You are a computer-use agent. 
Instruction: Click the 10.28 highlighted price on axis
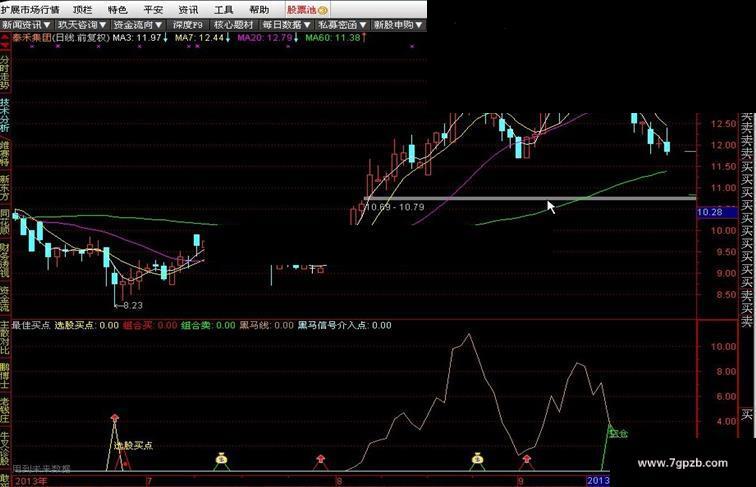[x=717, y=212]
